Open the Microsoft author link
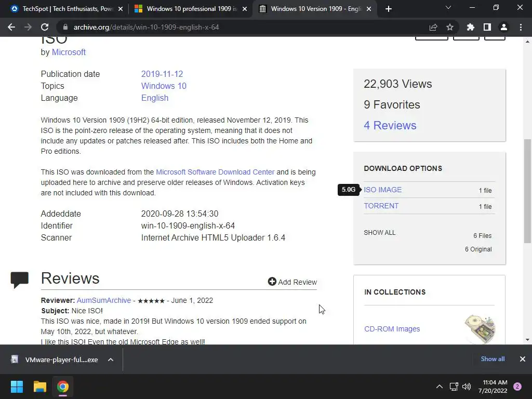This screenshot has width=532, height=399. point(69,52)
